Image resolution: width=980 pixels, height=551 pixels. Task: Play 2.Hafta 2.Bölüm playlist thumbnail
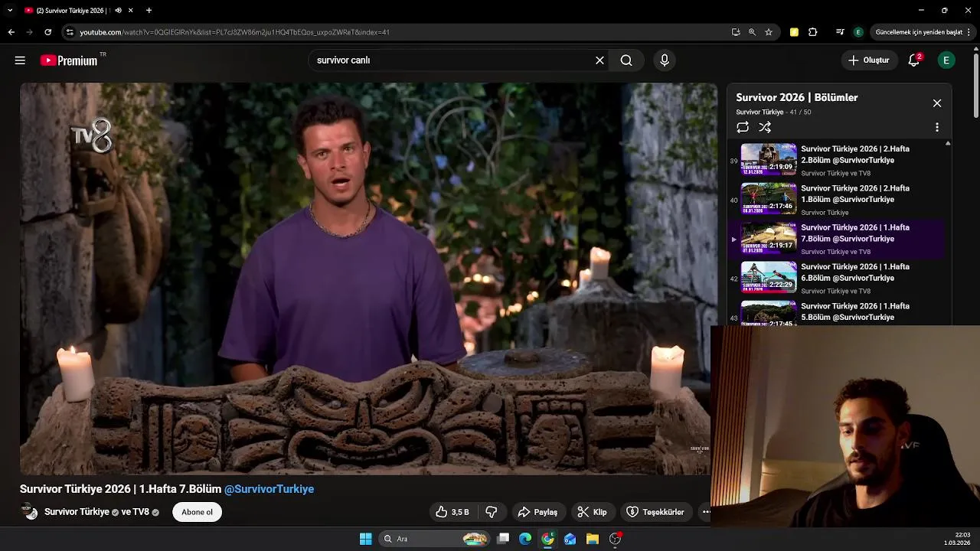coord(768,160)
